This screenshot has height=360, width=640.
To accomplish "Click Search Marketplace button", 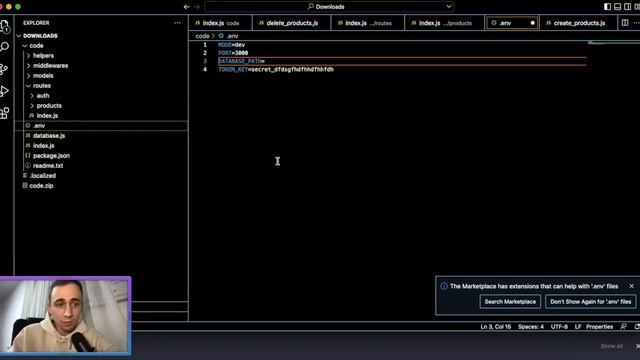I will click(x=510, y=302).
